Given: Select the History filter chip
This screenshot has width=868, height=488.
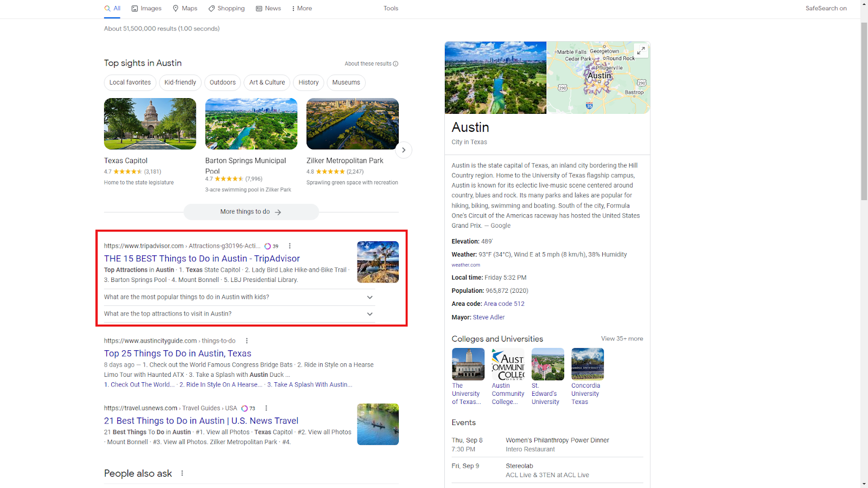Looking at the screenshot, I should [x=309, y=82].
